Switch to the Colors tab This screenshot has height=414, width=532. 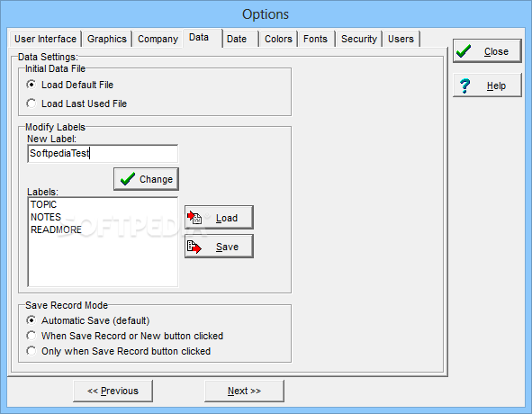click(278, 39)
